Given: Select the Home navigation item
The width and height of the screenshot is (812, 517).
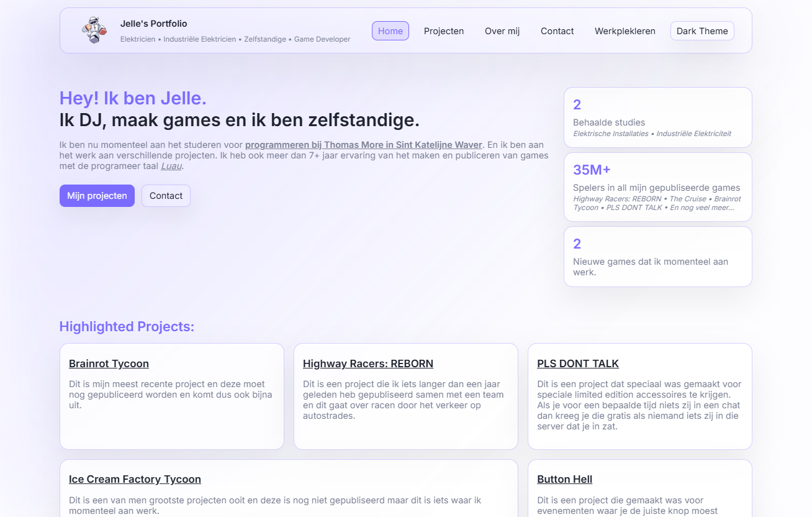Looking at the screenshot, I should click(390, 30).
